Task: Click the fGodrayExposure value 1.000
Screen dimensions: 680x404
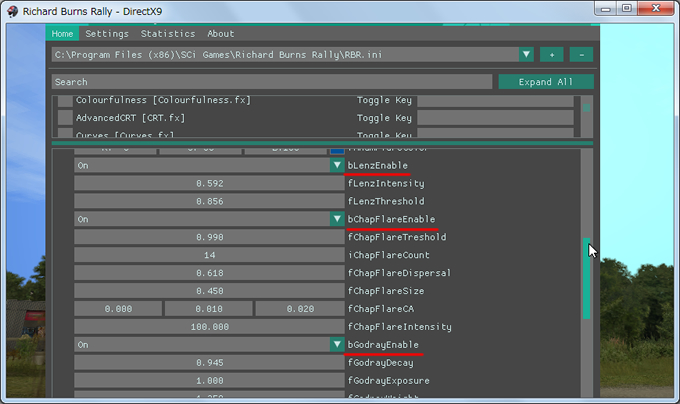Action: pos(209,381)
